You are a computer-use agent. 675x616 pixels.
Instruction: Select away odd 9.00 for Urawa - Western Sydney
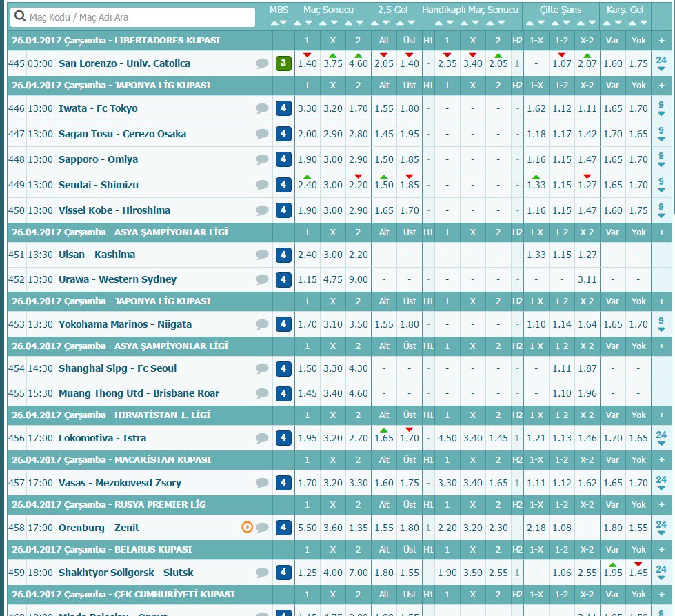[358, 279]
